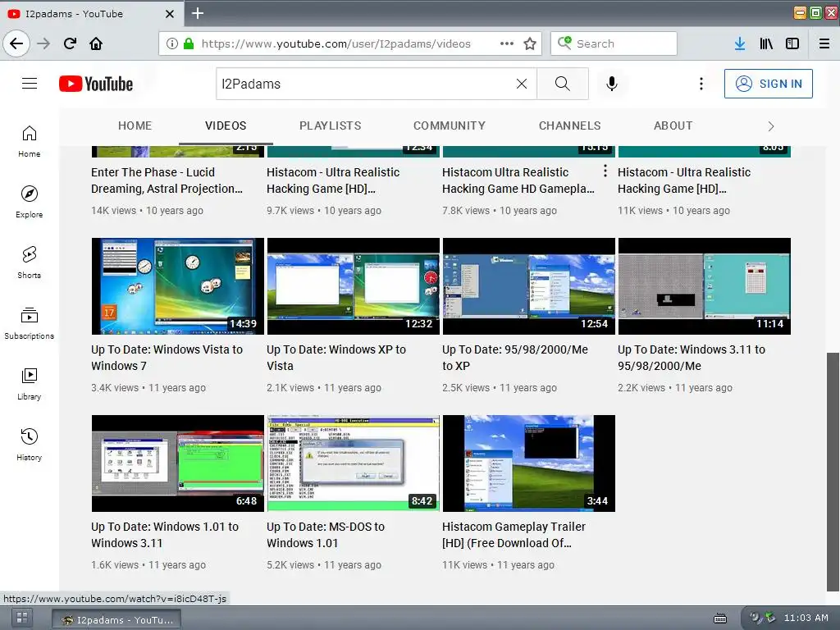840x630 pixels.
Task: Open Up To Date 95/98/2000/Me to XP title
Action: 515,358
